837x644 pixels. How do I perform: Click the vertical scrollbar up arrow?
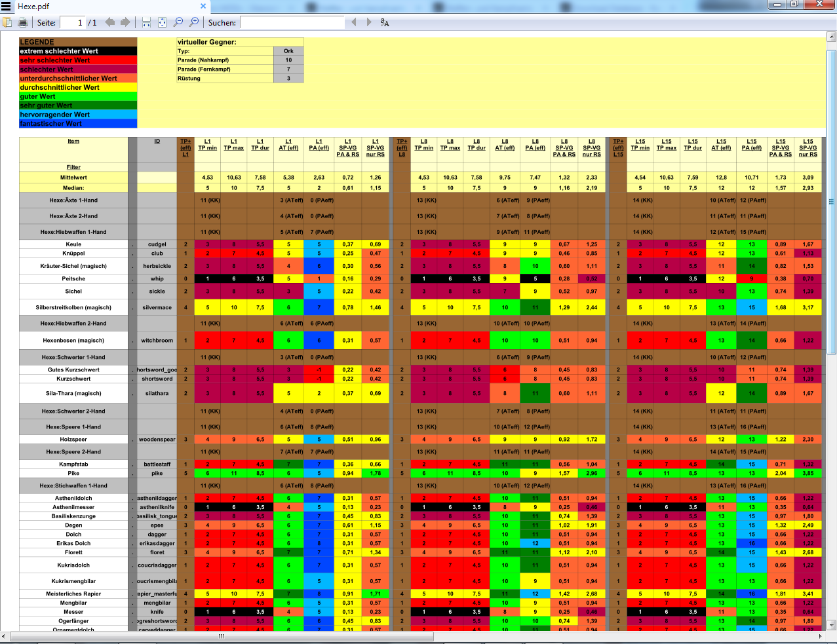pyautogui.click(x=831, y=37)
